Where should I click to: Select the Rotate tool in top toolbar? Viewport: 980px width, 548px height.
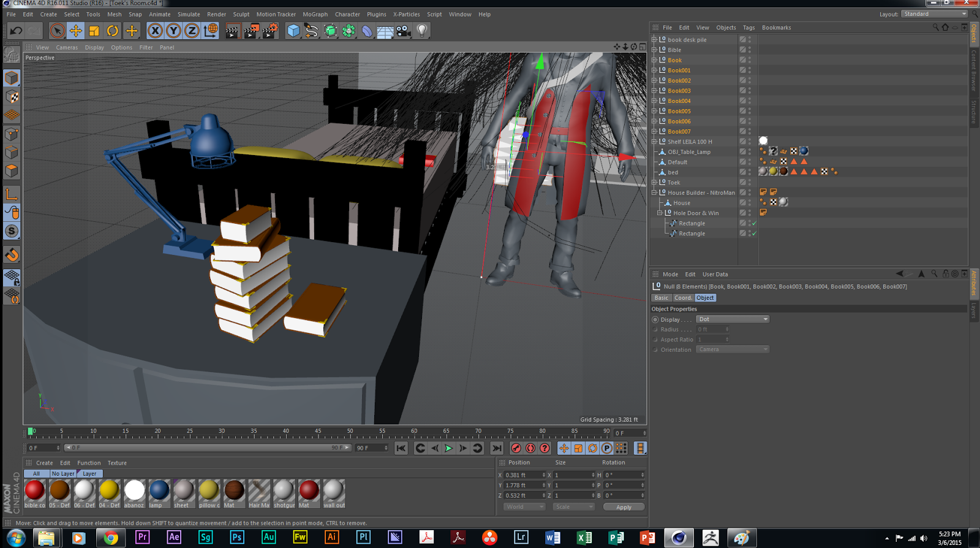tap(113, 31)
